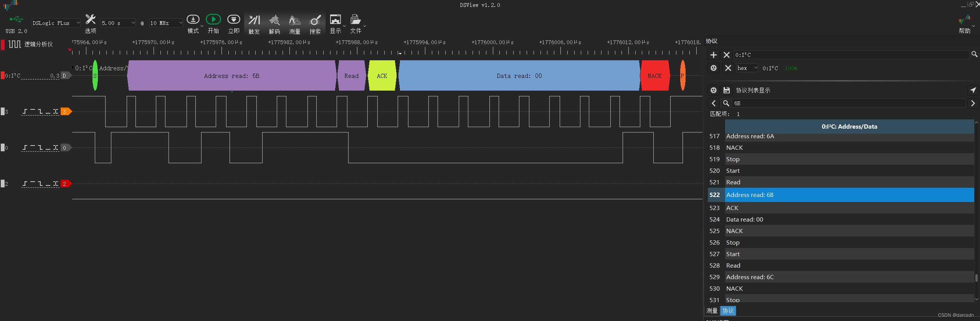Open the 5.00 s sample duration dropdown

click(118, 23)
